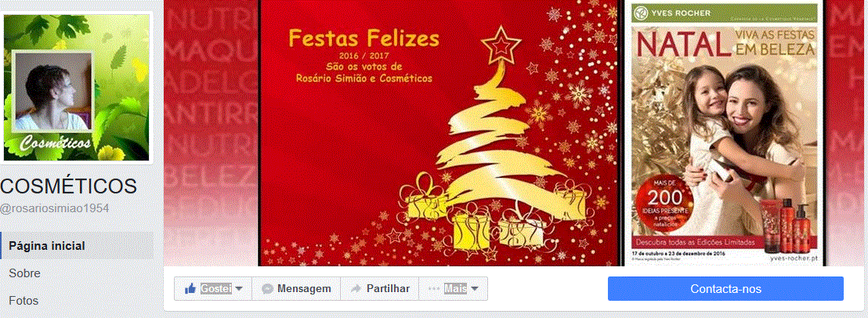Open the COSMÉTICOS page title link

(x=69, y=186)
